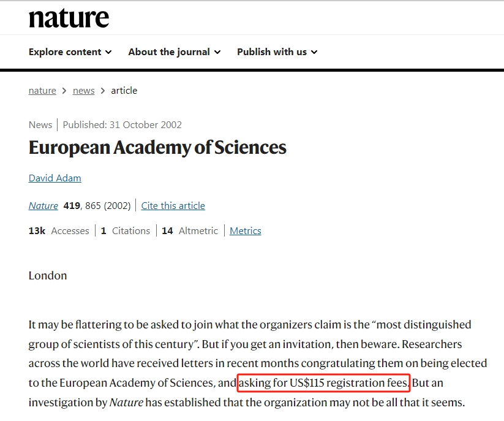Expand the Publish with us chevron
The width and height of the screenshot is (504, 421).
[x=314, y=52]
